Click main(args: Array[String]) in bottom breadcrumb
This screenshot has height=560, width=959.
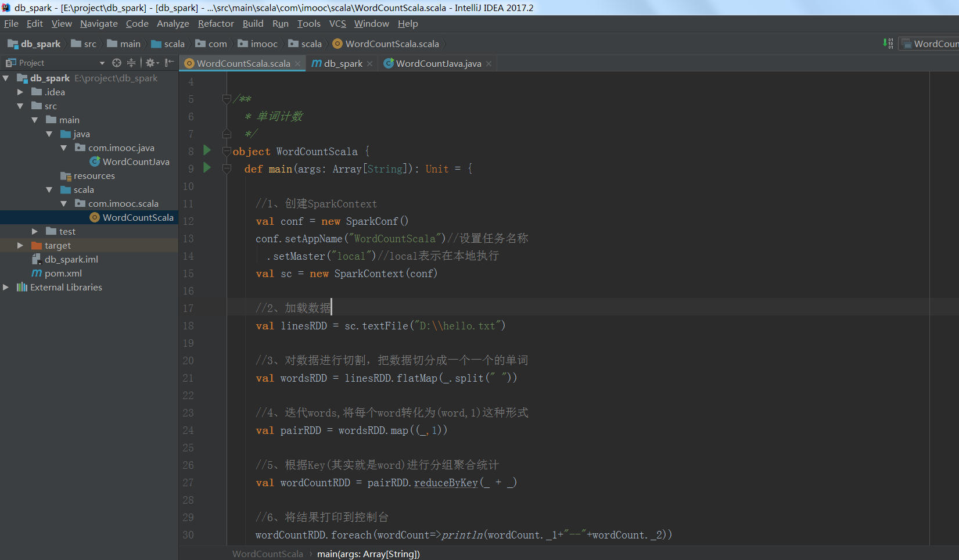pyautogui.click(x=368, y=554)
